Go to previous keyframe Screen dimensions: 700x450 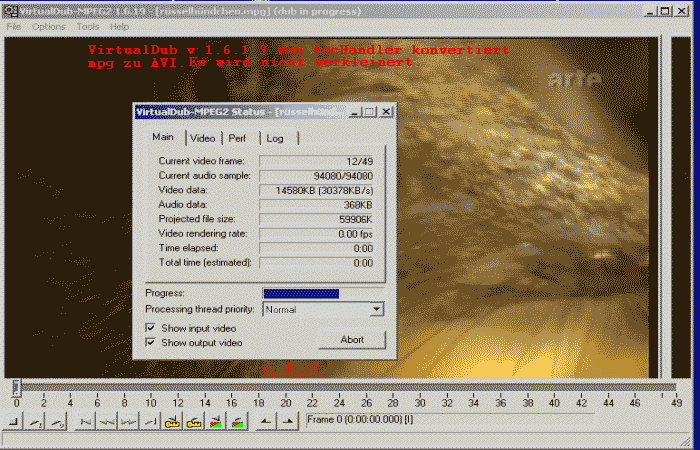(x=172, y=422)
